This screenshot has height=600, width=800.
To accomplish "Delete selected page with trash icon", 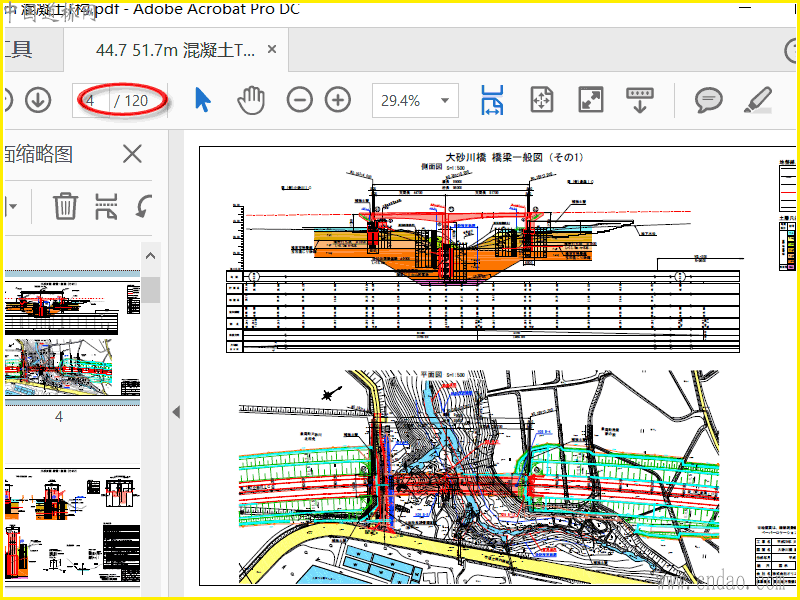I will pos(66,207).
